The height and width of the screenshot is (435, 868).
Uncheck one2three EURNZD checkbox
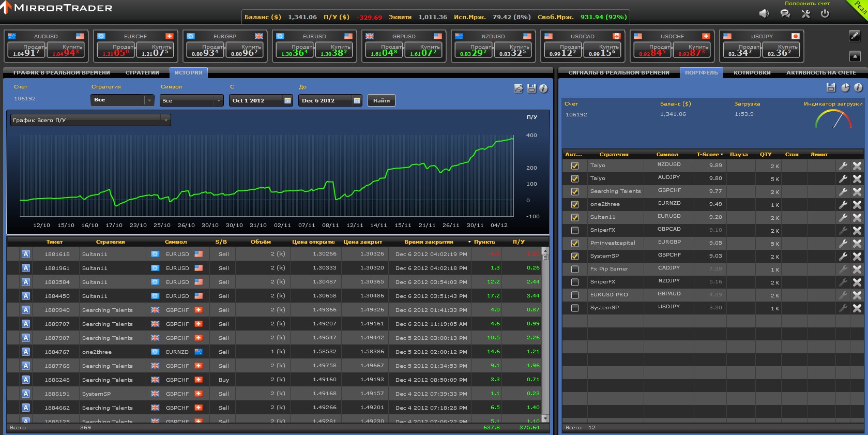(574, 204)
